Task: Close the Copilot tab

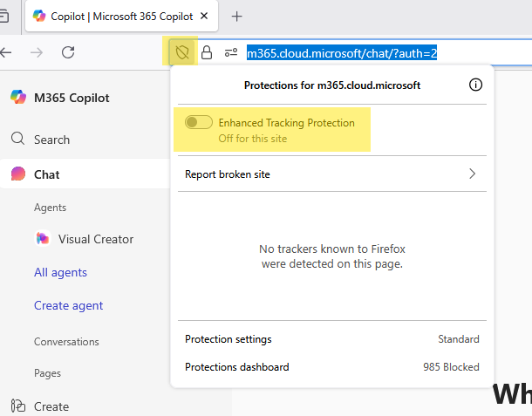Action: tap(204, 16)
